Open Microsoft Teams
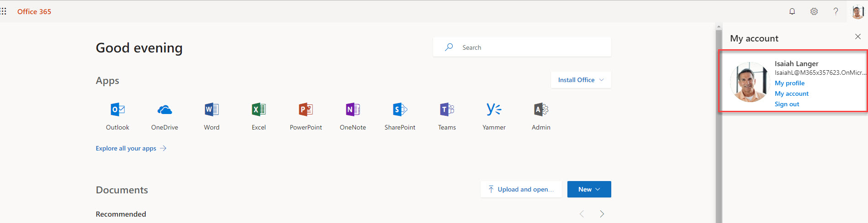The image size is (868, 223). point(447,116)
